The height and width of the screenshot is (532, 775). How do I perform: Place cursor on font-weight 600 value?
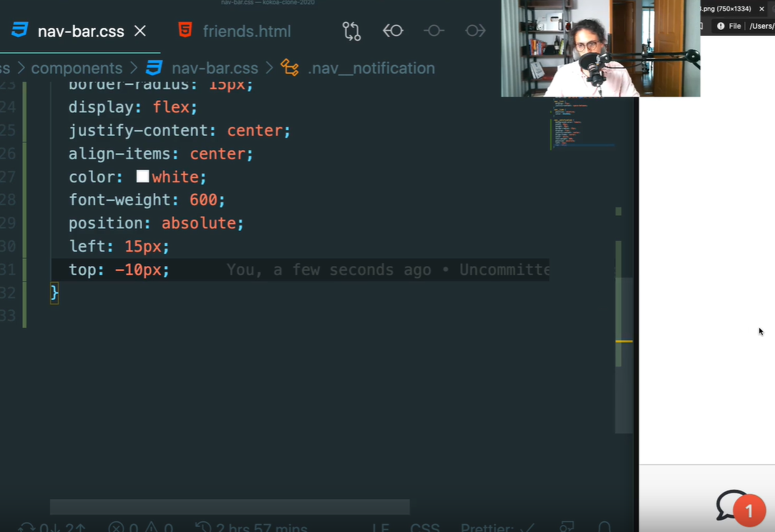pyautogui.click(x=204, y=199)
